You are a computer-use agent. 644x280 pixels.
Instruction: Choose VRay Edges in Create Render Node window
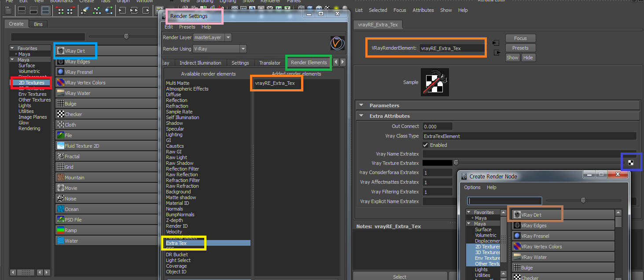coord(563,225)
